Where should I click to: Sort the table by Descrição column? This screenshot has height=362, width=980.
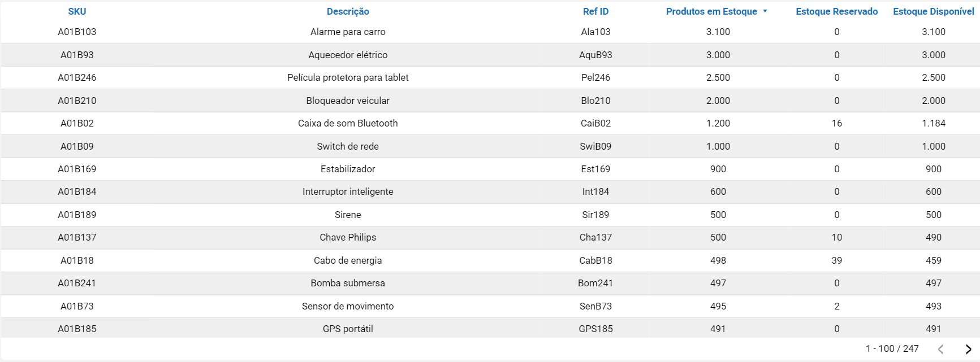[347, 11]
